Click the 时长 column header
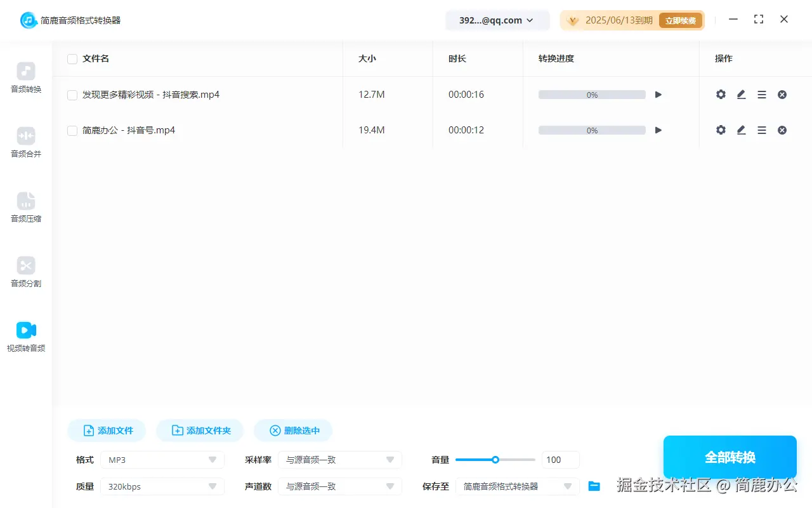The image size is (812, 508). click(x=457, y=58)
